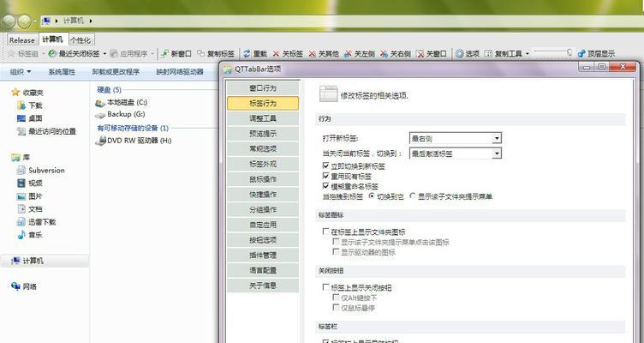
Task: Click 卸载或更改程序 command
Action: 116,71
